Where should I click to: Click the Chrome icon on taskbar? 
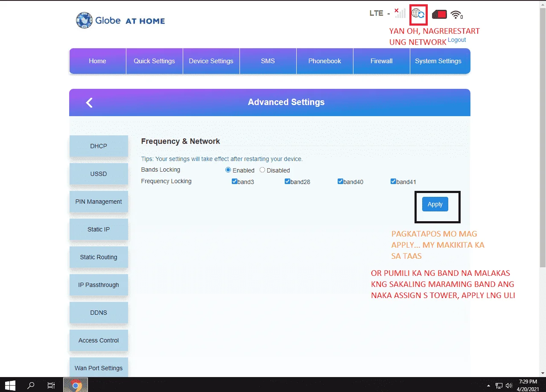point(76,385)
